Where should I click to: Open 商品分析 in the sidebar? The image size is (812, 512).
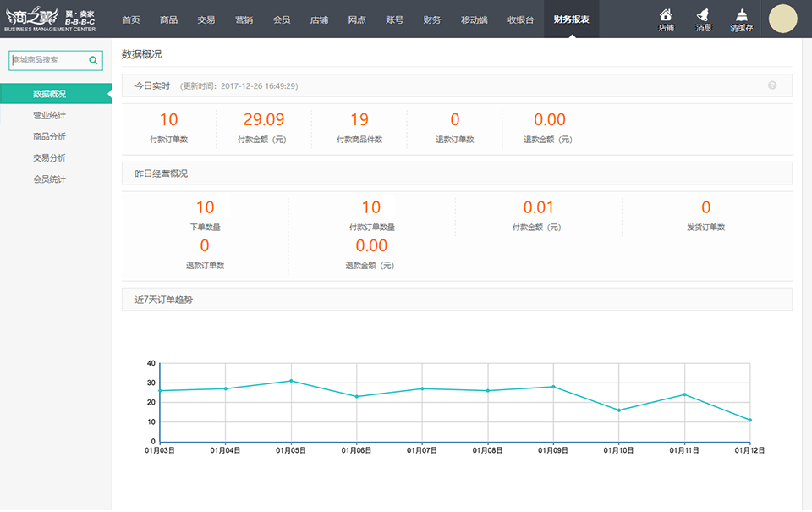tap(50, 136)
